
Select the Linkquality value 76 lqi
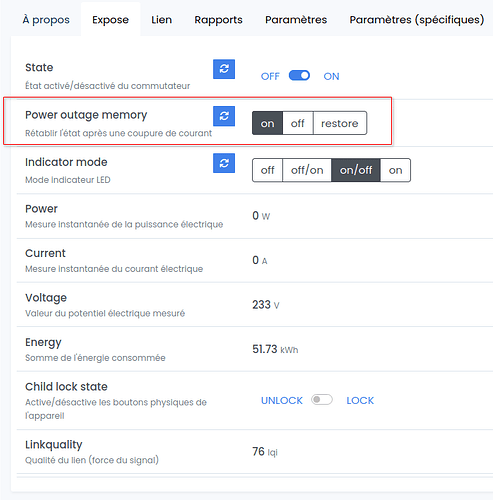click(x=265, y=452)
